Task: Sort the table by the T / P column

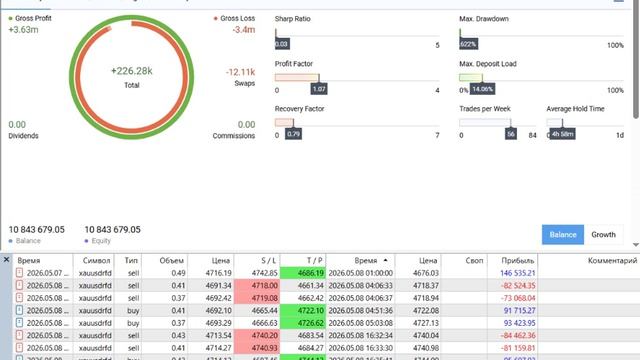Action: click(x=303, y=260)
